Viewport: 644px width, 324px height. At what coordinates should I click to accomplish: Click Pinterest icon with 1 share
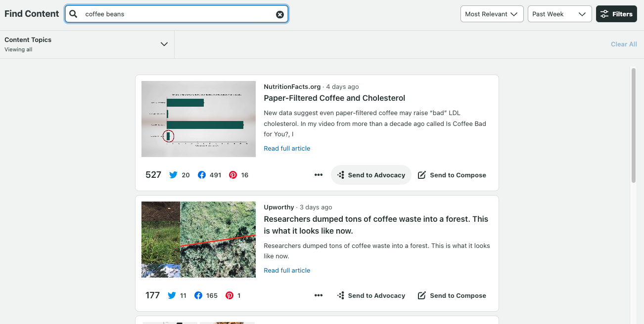click(x=230, y=295)
